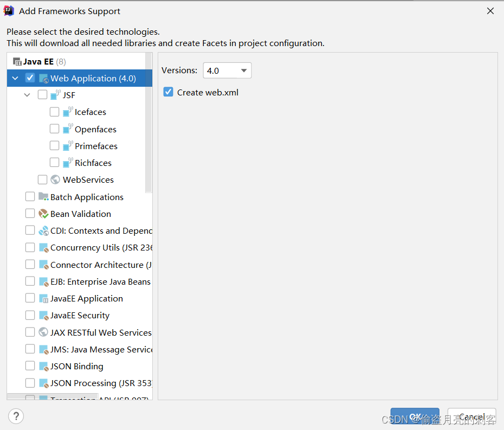This screenshot has width=504, height=430.
Task: Click the WebServices globe icon
Action: point(55,179)
